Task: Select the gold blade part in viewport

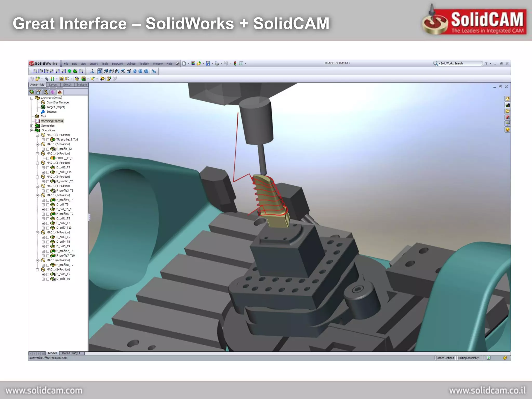Action: pyautogui.click(x=270, y=200)
